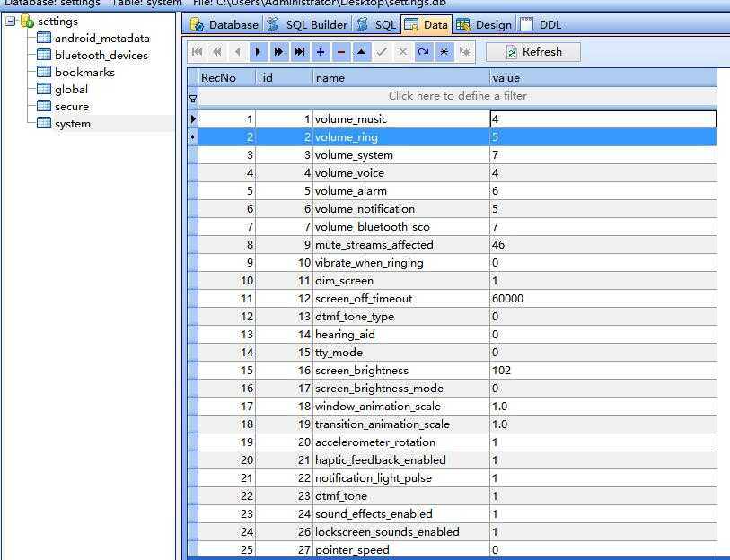This screenshot has height=560, width=730.
Task: Jump to last record button
Action: (299, 52)
